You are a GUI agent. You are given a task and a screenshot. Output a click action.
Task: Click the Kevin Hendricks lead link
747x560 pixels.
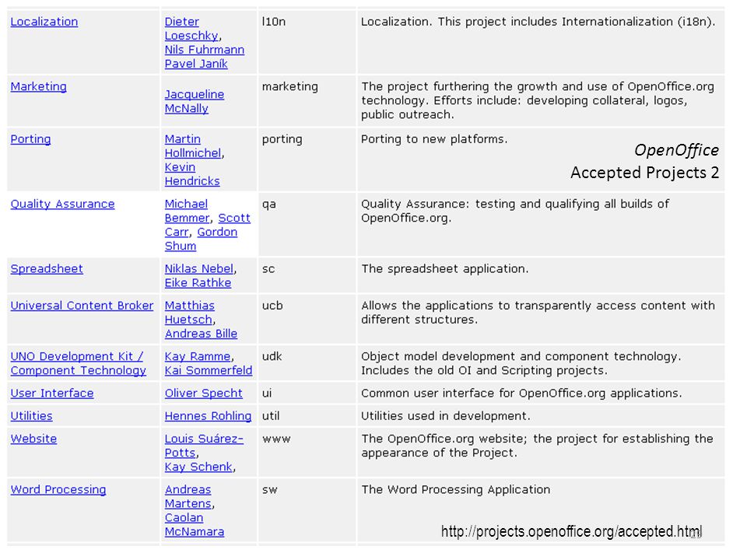(192, 174)
